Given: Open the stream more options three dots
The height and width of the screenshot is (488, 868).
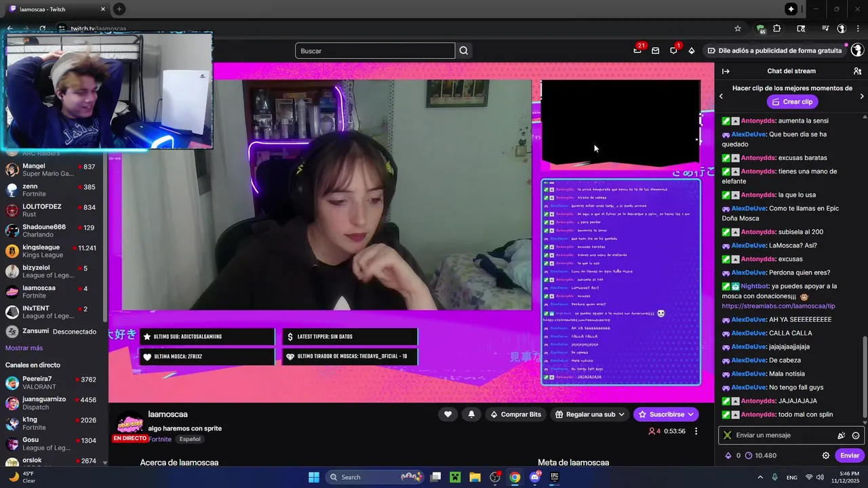Looking at the screenshot, I should 696,431.
